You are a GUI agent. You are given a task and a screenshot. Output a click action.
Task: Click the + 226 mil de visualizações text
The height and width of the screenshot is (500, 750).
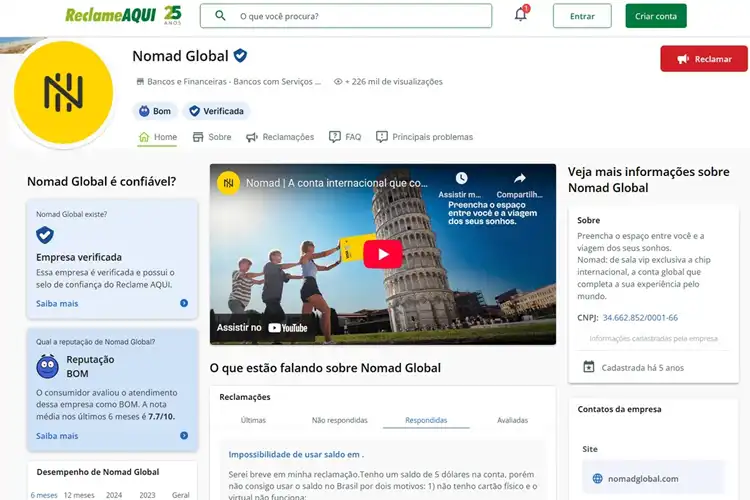tap(394, 82)
